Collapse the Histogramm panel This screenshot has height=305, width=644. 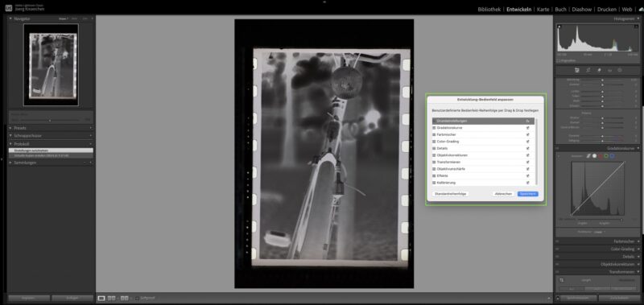click(x=638, y=19)
